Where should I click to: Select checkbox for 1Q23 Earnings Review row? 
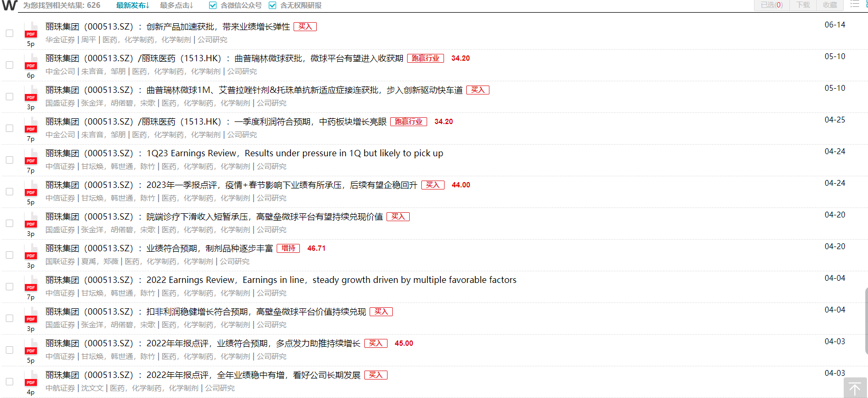point(10,160)
